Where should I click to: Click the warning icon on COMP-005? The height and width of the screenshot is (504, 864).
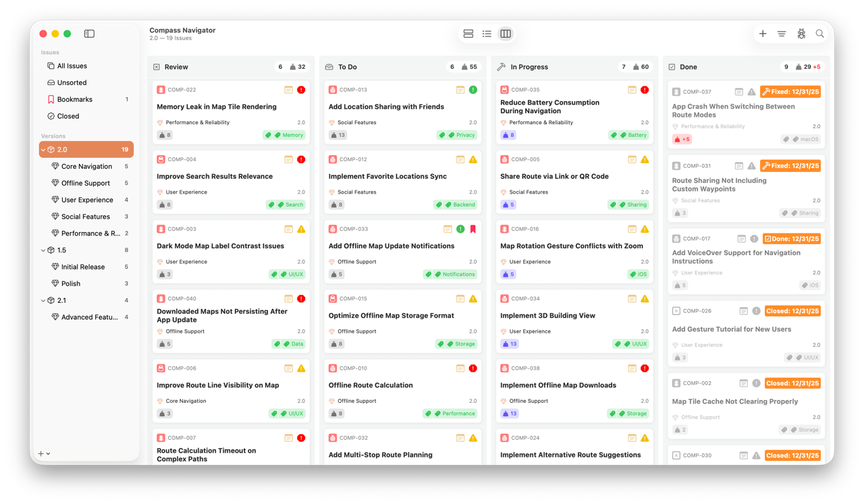(x=645, y=159)
